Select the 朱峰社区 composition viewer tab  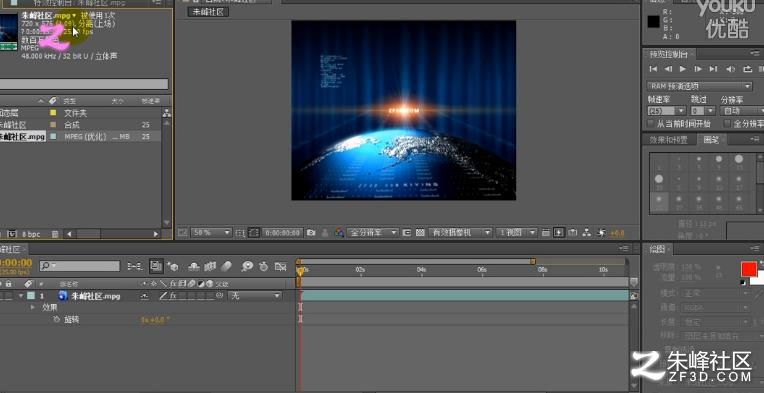(x=208, y=12)
